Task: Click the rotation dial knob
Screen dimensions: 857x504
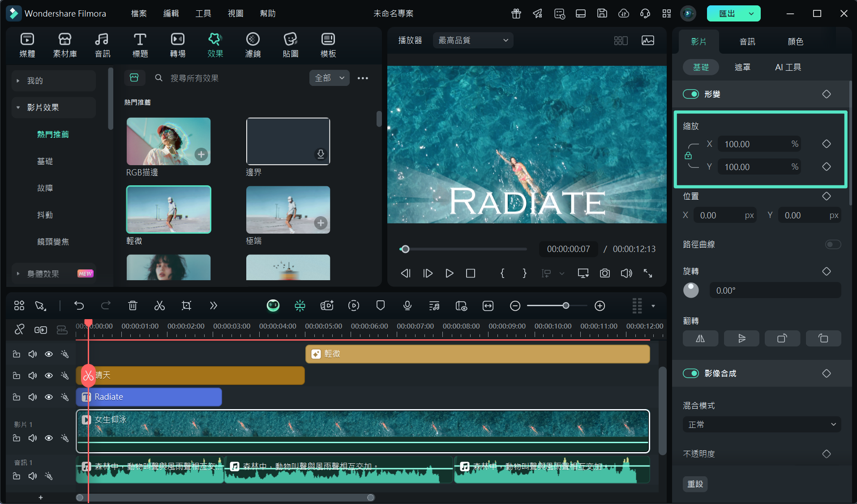Action: [691, 290]
